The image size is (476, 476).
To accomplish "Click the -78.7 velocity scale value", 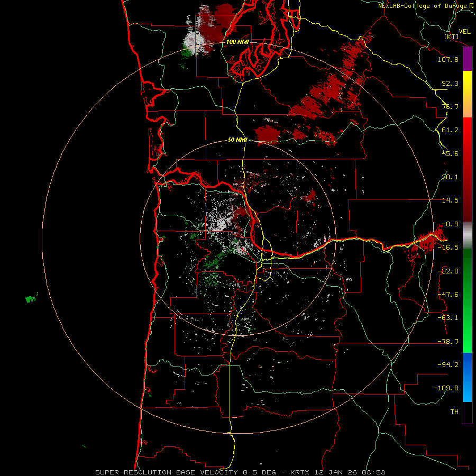I will click(x=448, y=342).
